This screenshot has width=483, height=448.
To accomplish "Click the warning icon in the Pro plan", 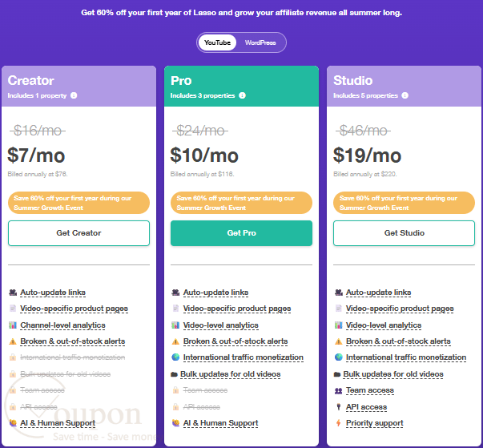I will 175,341.
